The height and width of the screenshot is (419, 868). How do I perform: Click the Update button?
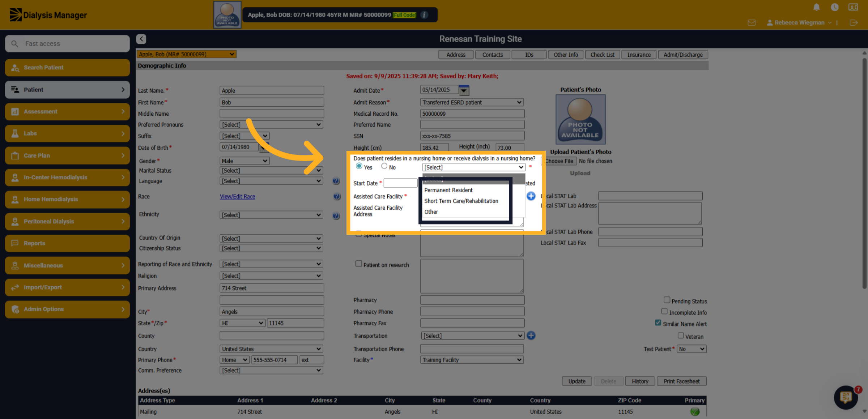pos(577,381)
